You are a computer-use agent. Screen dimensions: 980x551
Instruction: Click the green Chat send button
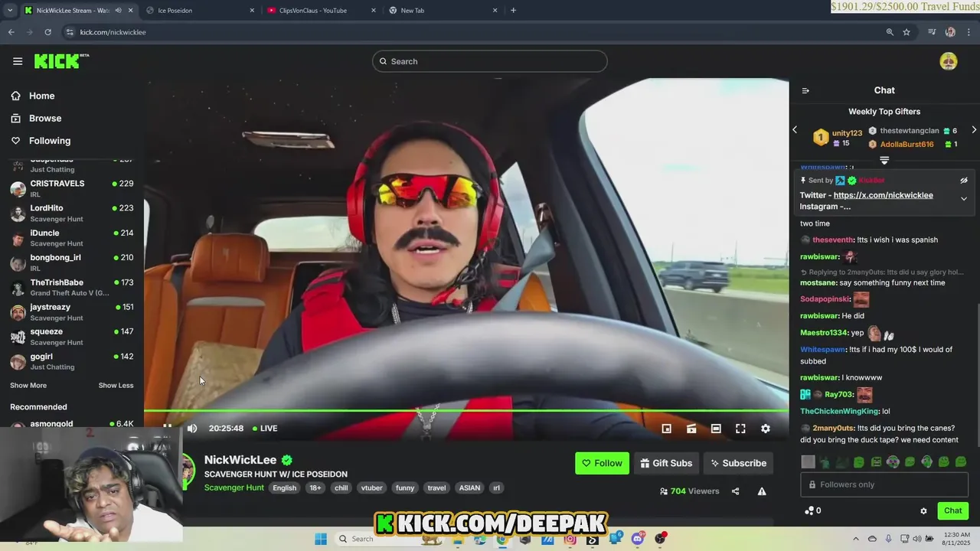(x=953, y=510)
